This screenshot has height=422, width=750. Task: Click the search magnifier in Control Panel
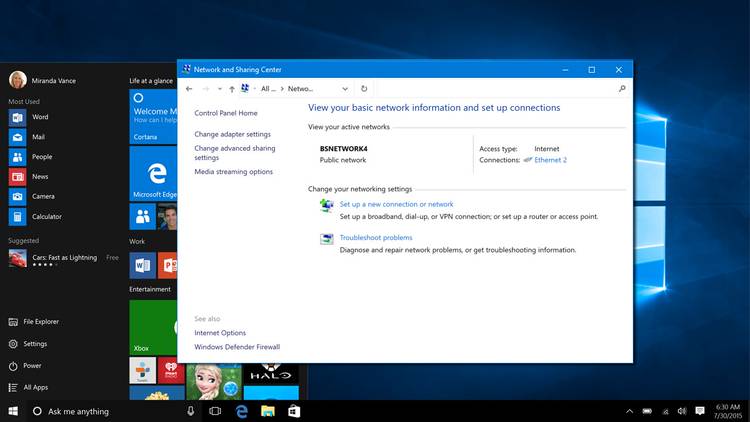(622, 88)
